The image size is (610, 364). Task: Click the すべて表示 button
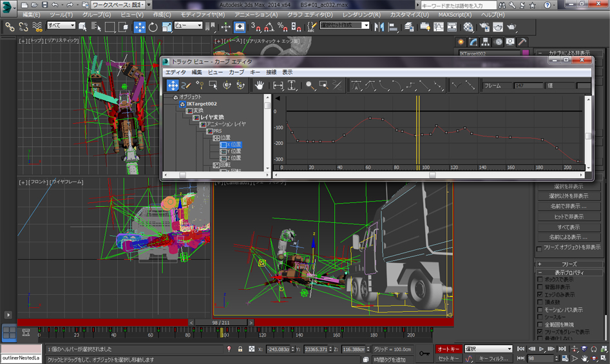point(569,227)
